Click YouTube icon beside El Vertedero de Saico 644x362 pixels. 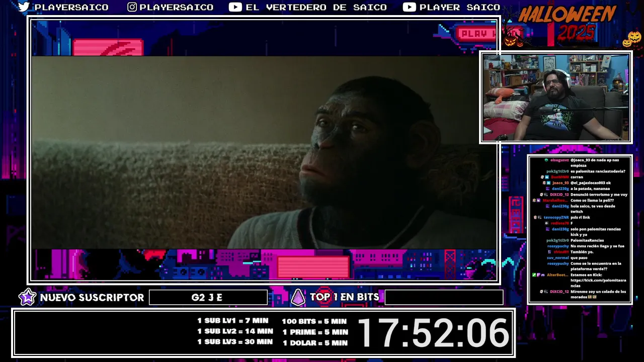coord(235,7)
